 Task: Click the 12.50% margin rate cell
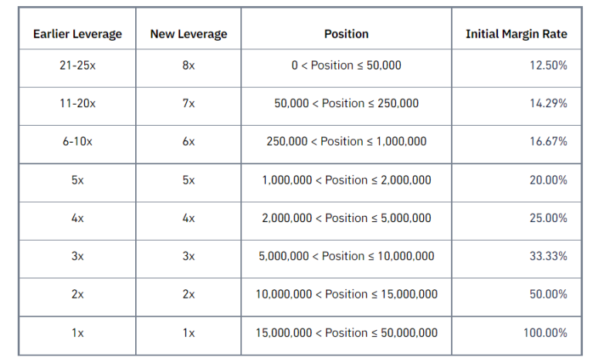coord(548,66)
